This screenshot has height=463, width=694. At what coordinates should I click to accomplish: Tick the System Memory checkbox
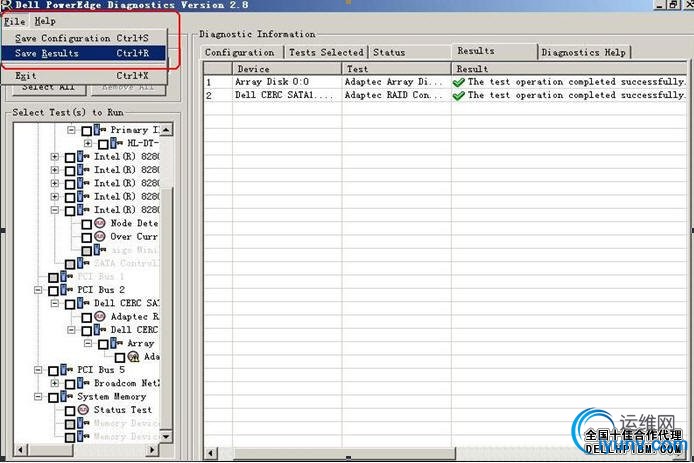point(54,397)
